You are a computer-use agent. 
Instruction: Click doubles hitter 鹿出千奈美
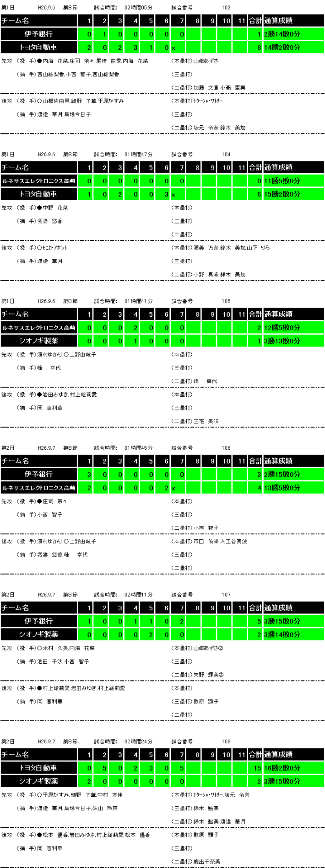pyautogui.click(x=207, y=862)
